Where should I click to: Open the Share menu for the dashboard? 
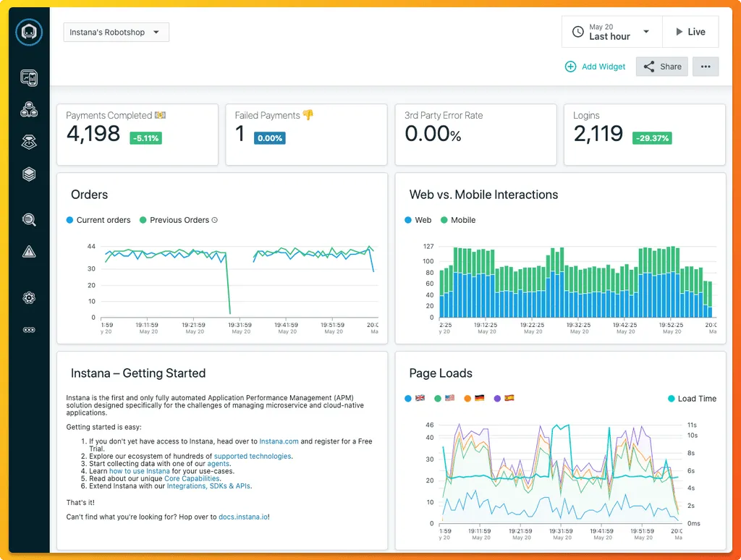[661, 66]
